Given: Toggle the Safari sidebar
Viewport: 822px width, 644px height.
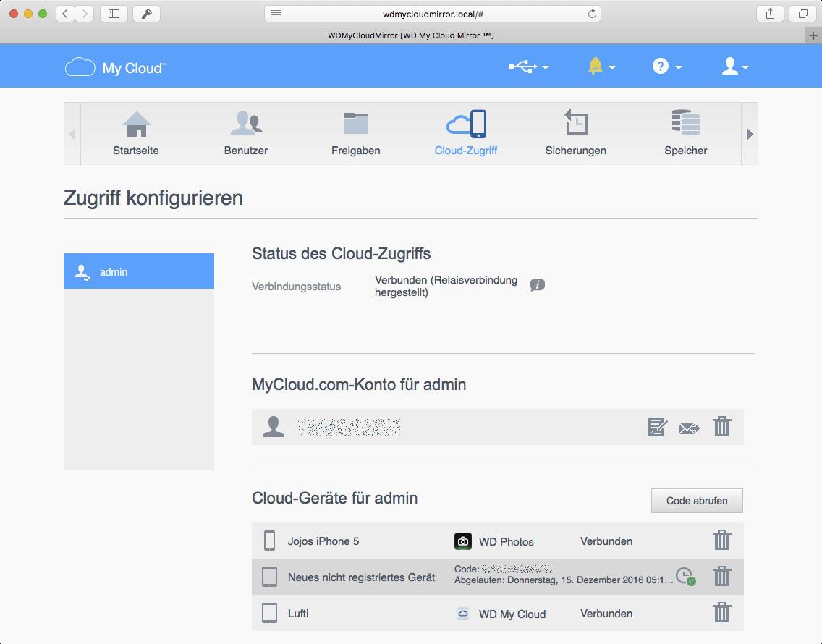Looking at the screenshot, I should [114, 14].
